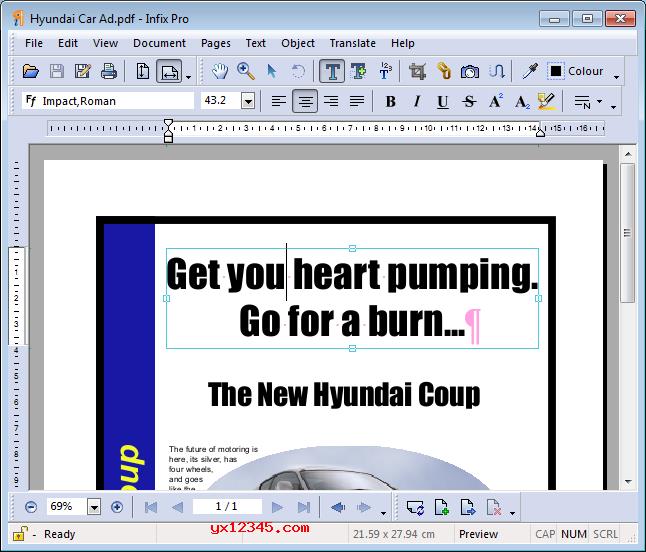
Task: Align text right
Action: (x=331, y=101)
